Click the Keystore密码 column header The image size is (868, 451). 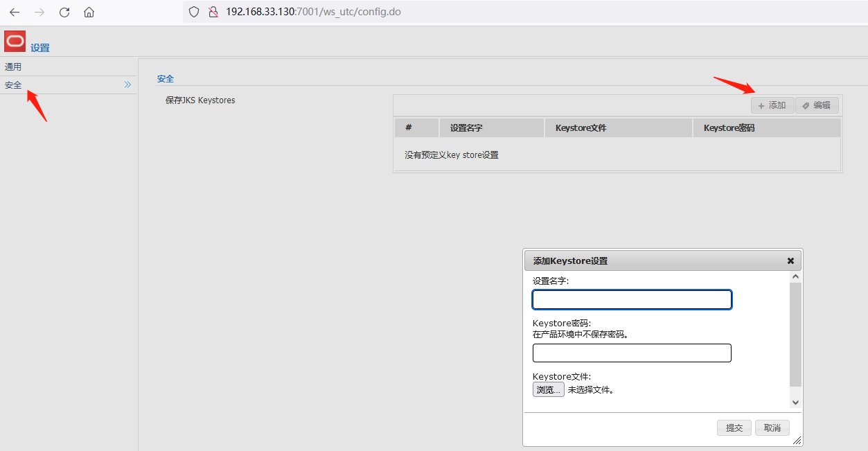pos(767,127)
